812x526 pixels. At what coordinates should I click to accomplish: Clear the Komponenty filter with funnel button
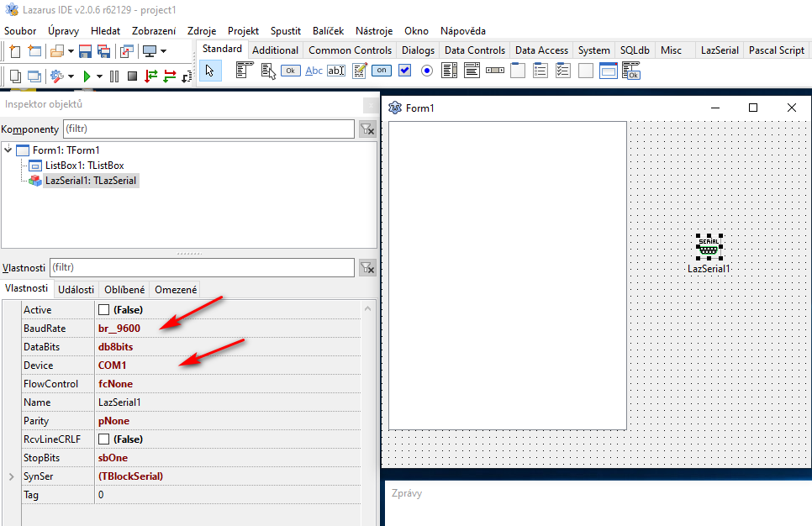(367, 129)
